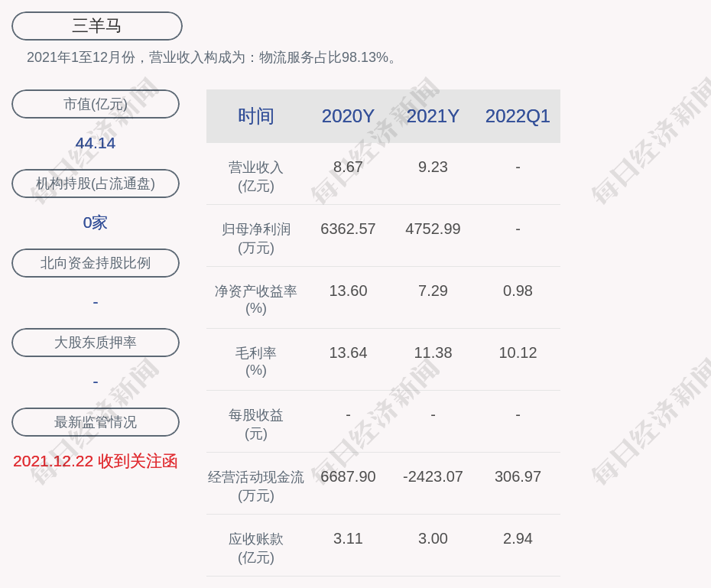Select the gross margin value 10.12

[518, 352]
